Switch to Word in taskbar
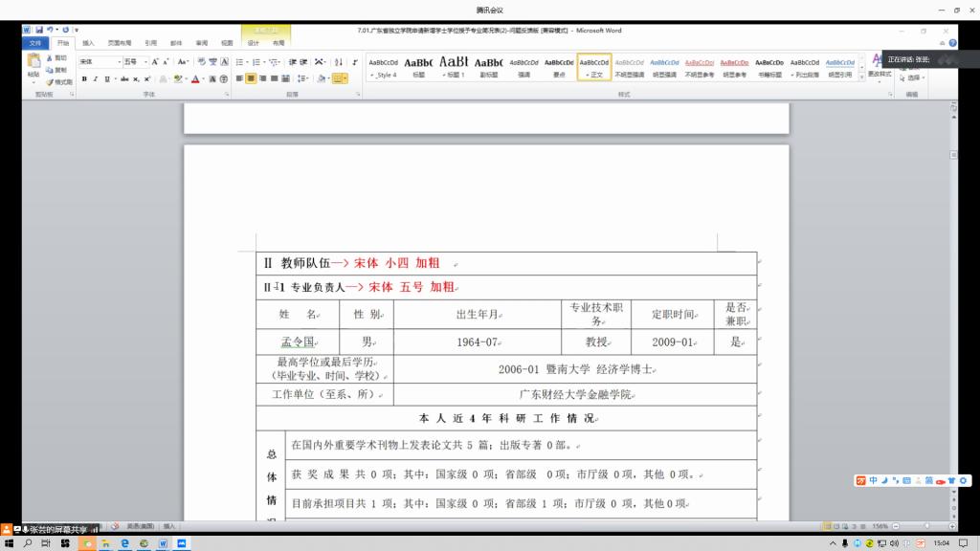This screenshot has width=980, height=551. [x=163, y=543]
